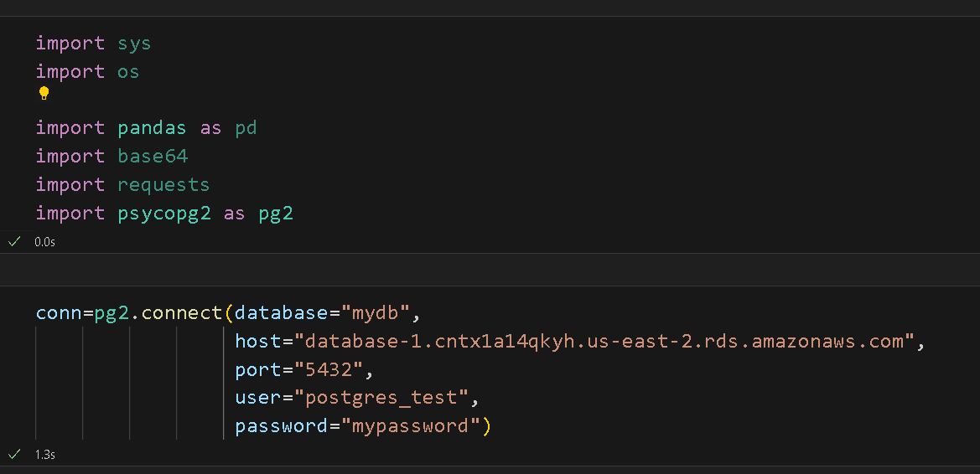This screenshot has width=980, height=474.
Task: Click the 'pandas' module name
Action: [152, 128]
